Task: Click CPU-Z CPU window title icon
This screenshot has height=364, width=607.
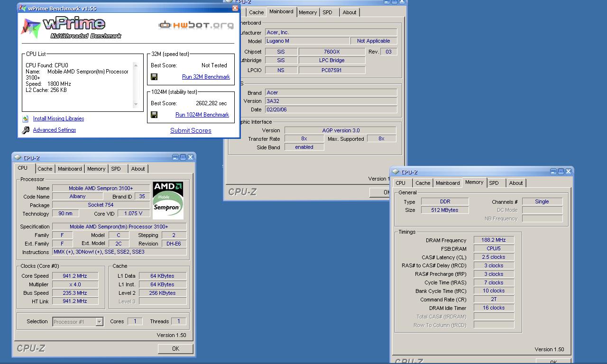Action: 18,157
